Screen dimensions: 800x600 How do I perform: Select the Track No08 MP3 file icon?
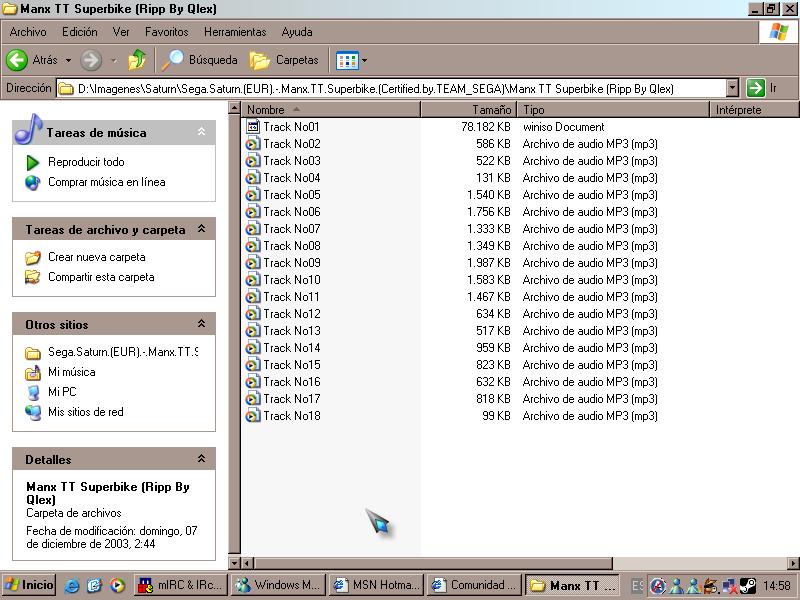[x=253, y=246]
